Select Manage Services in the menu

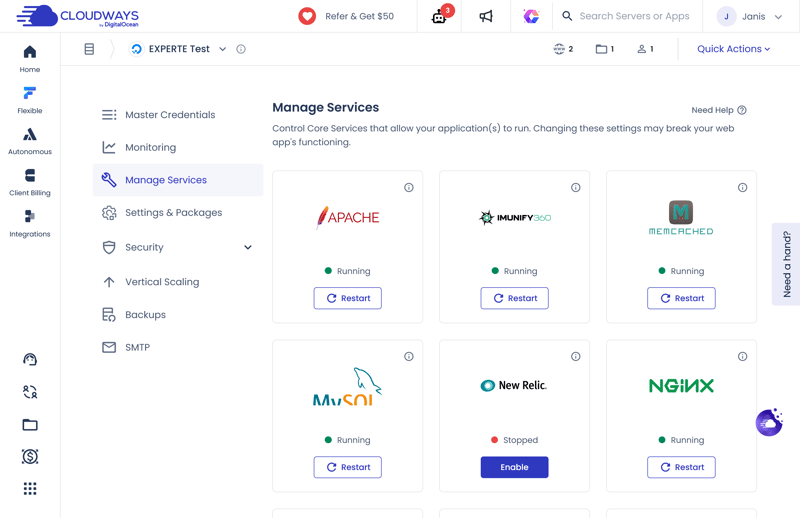click(x=178, y=180)
